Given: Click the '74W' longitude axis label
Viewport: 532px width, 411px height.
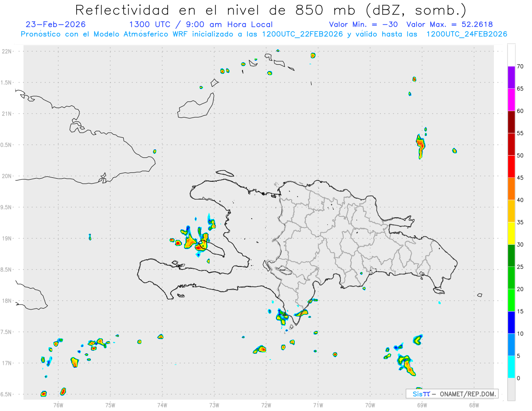Looking at the screenshot, I should point(162,405).
